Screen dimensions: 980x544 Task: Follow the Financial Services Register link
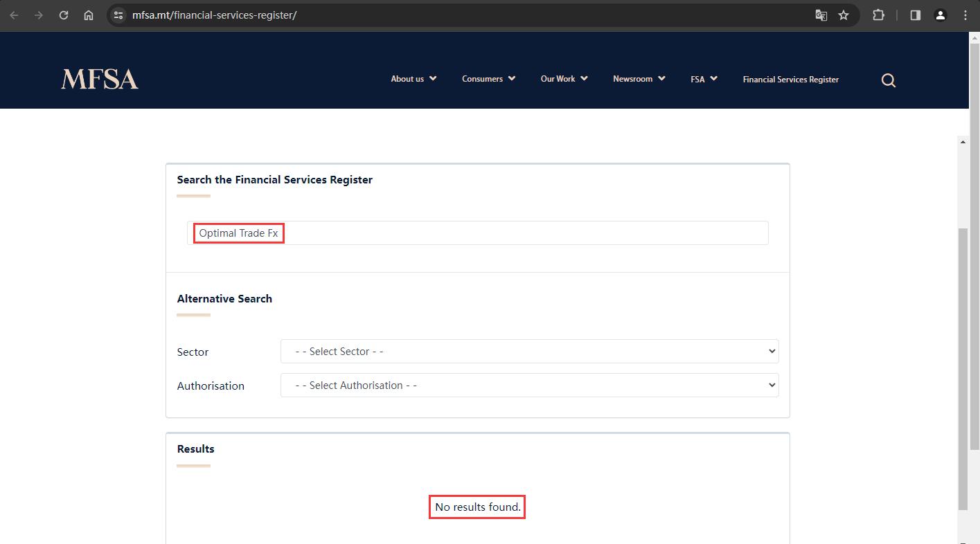pos(791,80)
